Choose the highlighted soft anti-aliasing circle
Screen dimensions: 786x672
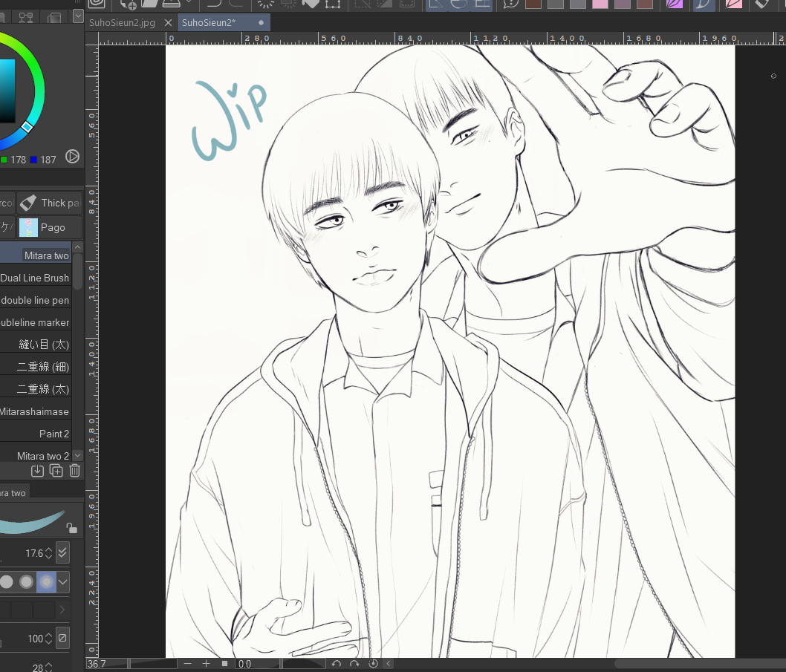pyautogui.click(x=46, y=581)
